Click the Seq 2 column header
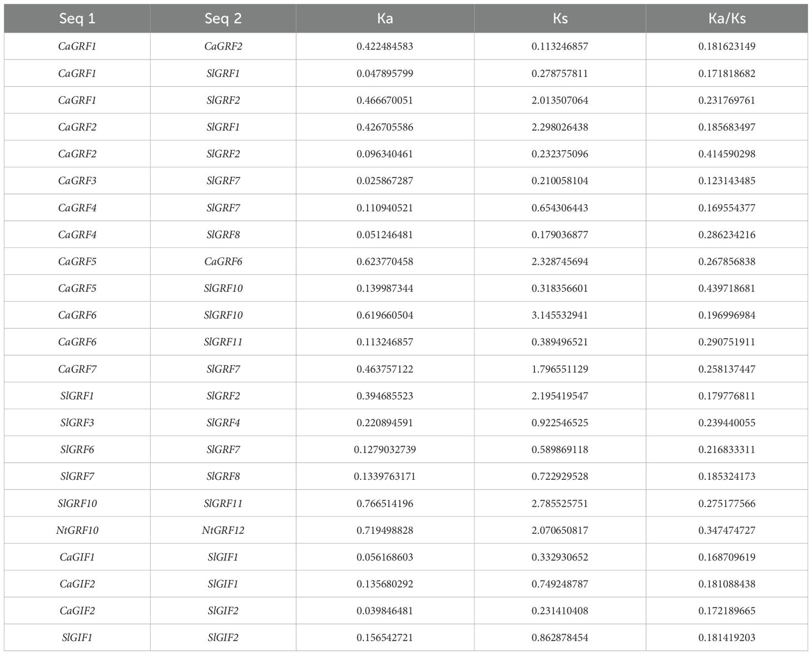 coord(223,18)
